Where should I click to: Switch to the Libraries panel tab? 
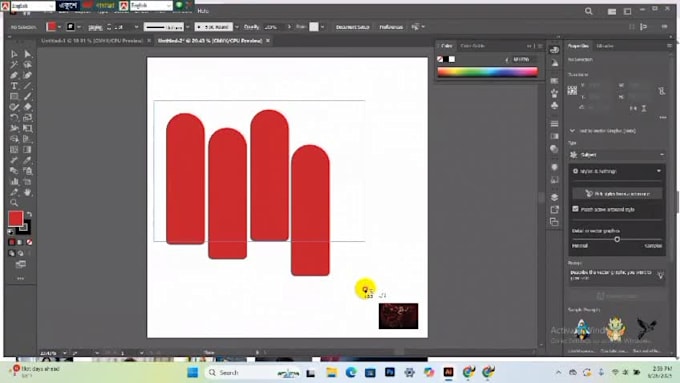point(605,46)
